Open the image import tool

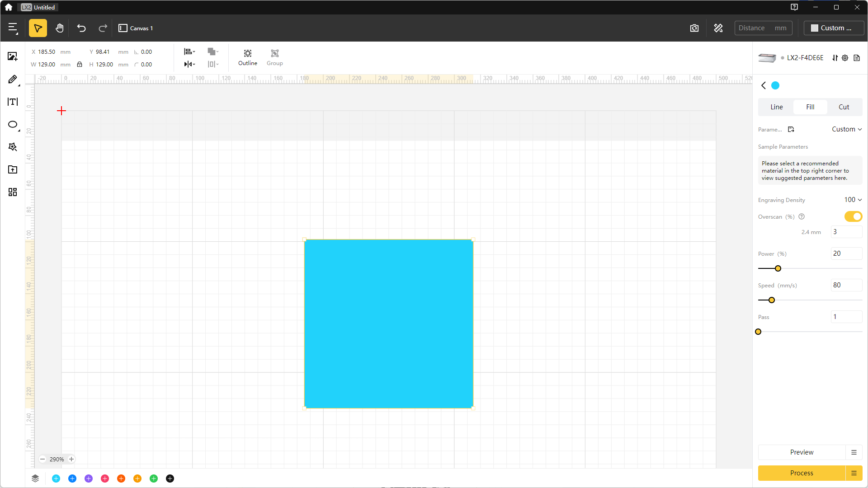click(13, 56)
